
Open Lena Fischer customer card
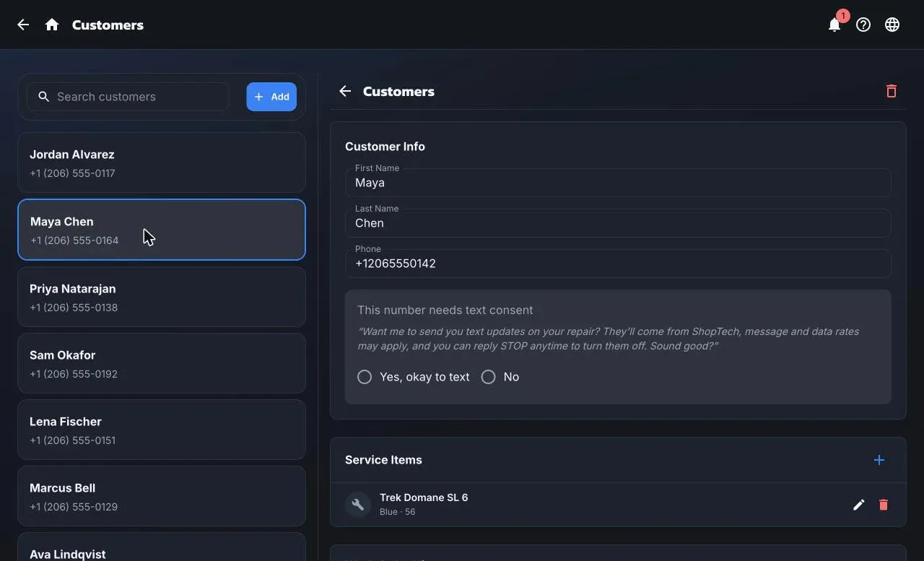162,430
